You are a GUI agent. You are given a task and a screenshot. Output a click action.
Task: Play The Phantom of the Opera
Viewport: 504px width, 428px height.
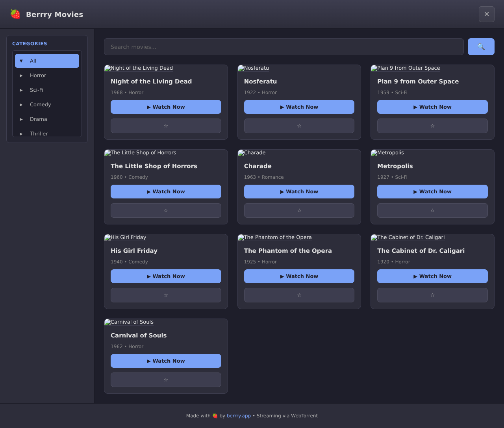(299, 276)
